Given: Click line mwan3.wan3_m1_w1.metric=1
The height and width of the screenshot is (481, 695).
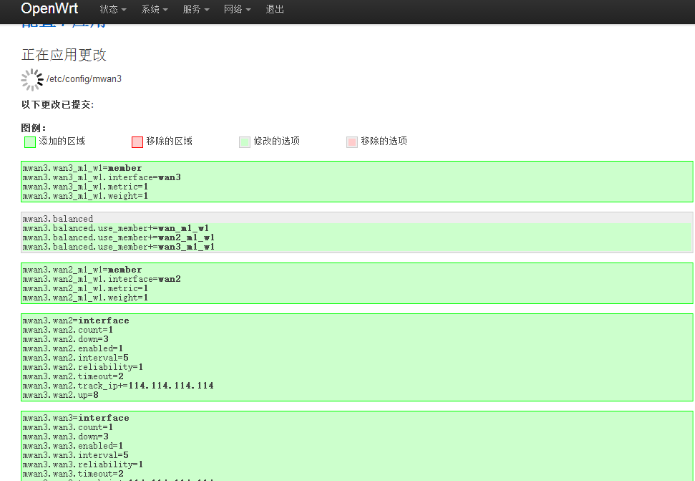Looking at the screenshot, I should [85, 187].
